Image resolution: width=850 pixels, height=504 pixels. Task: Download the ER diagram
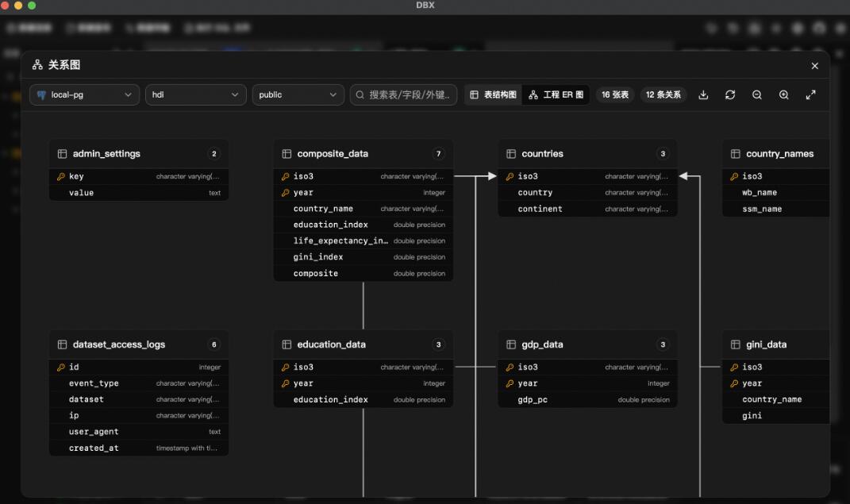[x=704, y=94]
